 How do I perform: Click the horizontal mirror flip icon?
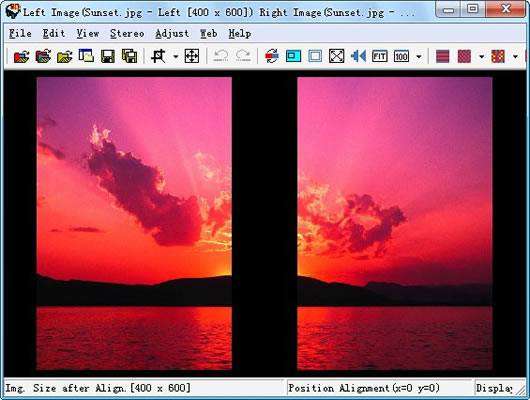tap(358, 56)
